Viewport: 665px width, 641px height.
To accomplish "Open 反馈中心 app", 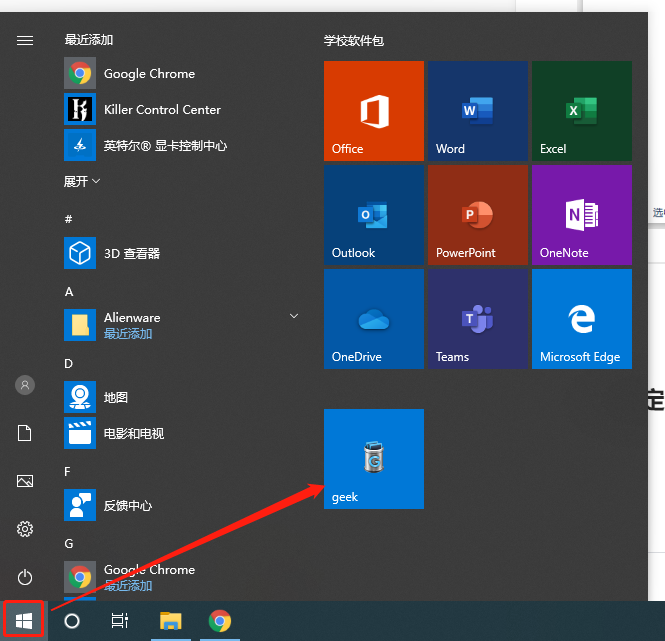I will pos(182,505).
